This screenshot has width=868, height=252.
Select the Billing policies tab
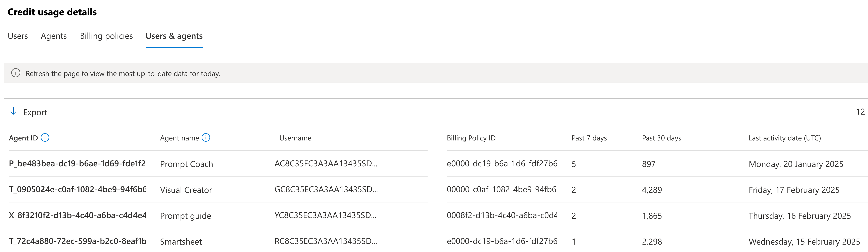click(x=106, y=36)
